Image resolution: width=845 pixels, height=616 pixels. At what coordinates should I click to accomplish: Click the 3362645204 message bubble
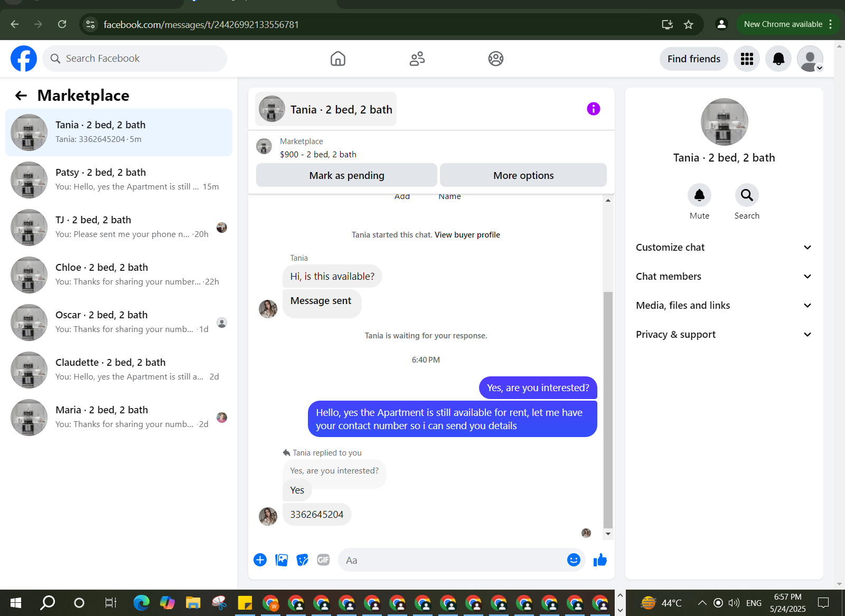click(317, 514)
